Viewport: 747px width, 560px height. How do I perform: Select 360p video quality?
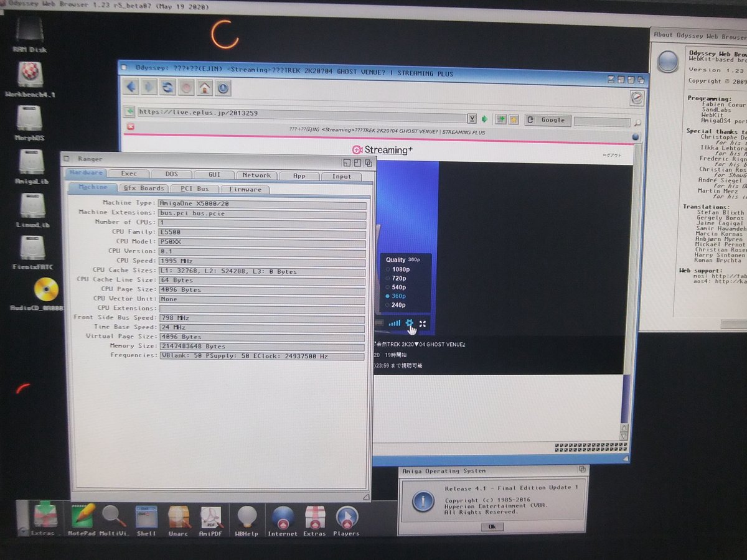click(396, 296)
